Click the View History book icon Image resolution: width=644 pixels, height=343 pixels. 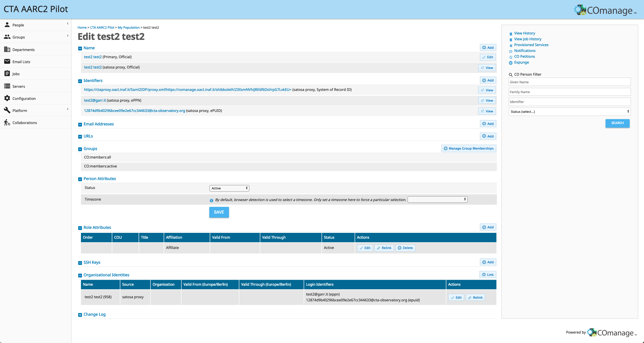(511, 34)
